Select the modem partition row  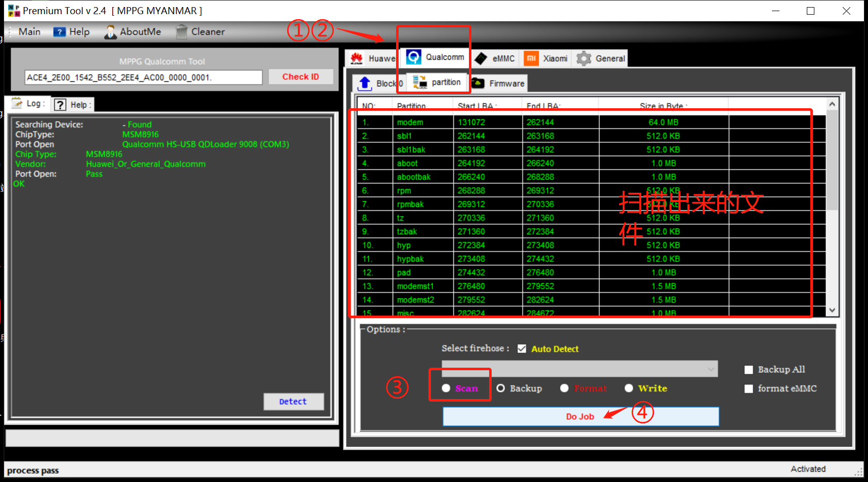click(x=591, y=122)
